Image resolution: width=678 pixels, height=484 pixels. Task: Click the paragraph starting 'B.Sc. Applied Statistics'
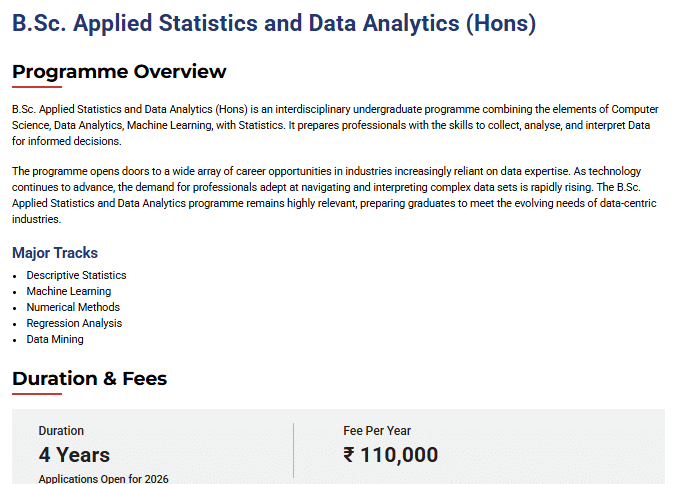[335, 125]
